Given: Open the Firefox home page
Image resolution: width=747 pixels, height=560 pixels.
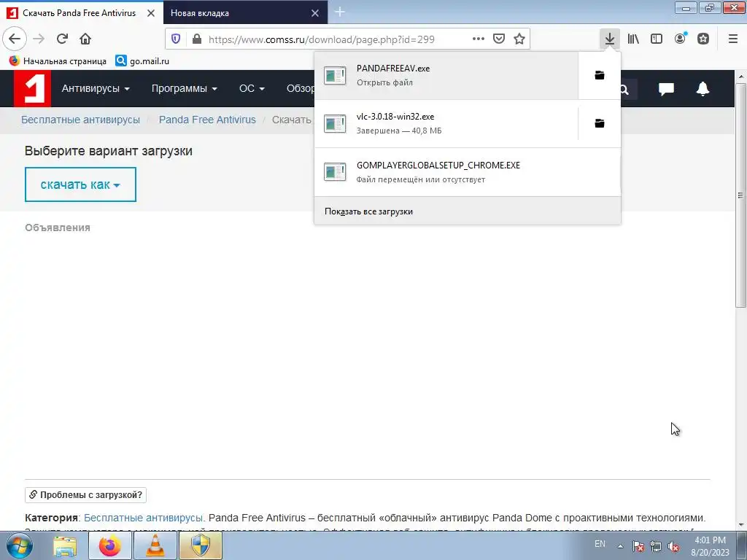Looking at the screenshot, I should pyautogui.click(x=85, y=39).
